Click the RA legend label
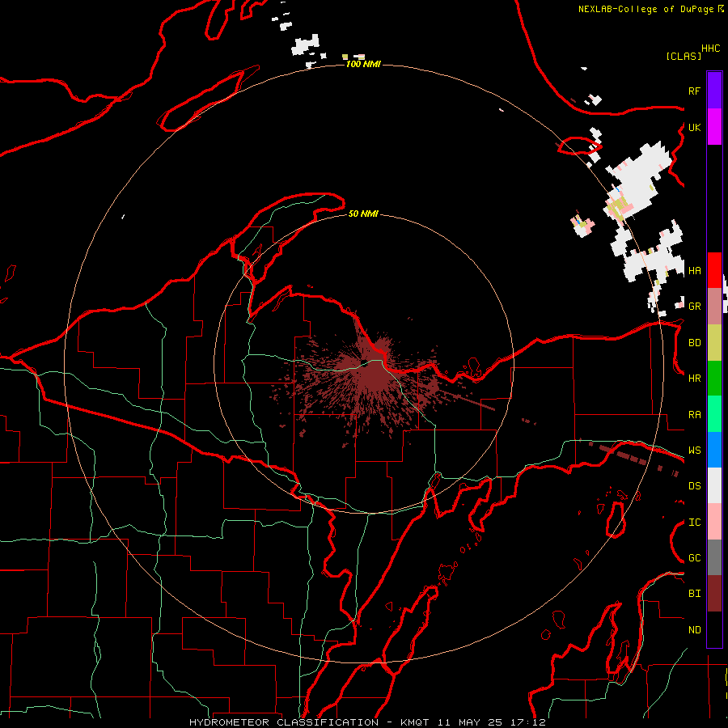Image resolution: width=728 pixels, height=728 pixels. 695,415
